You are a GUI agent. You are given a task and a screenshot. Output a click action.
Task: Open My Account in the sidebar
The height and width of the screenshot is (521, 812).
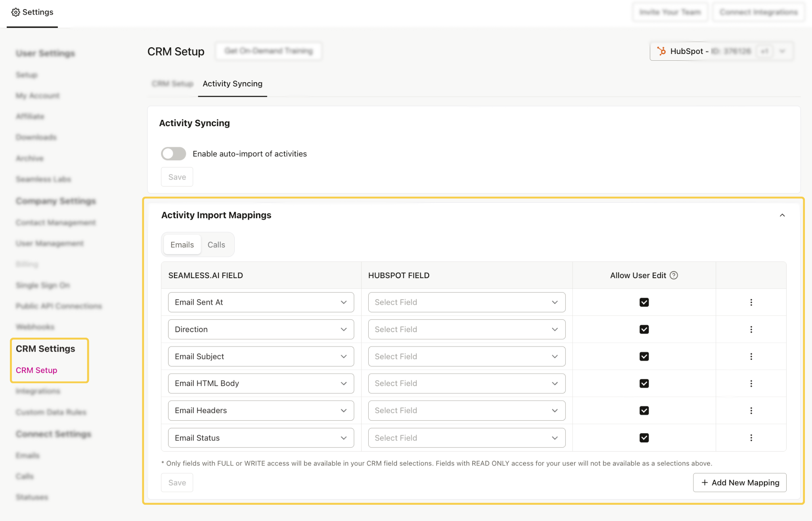point(38,96)
